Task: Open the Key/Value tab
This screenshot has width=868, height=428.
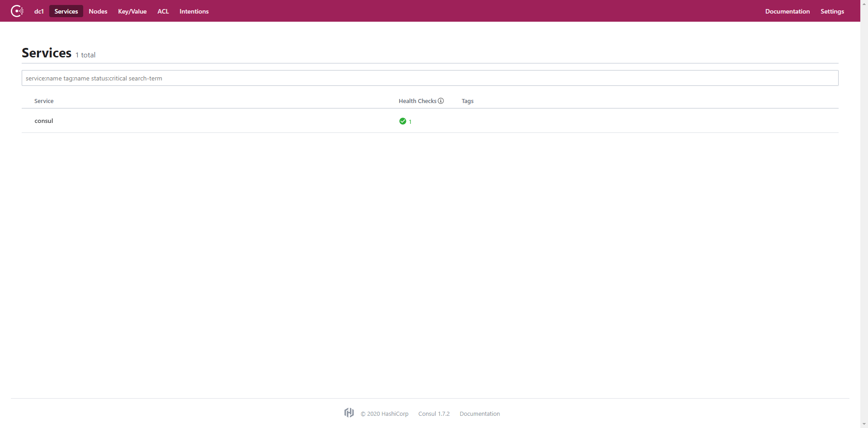Action: 132,11
